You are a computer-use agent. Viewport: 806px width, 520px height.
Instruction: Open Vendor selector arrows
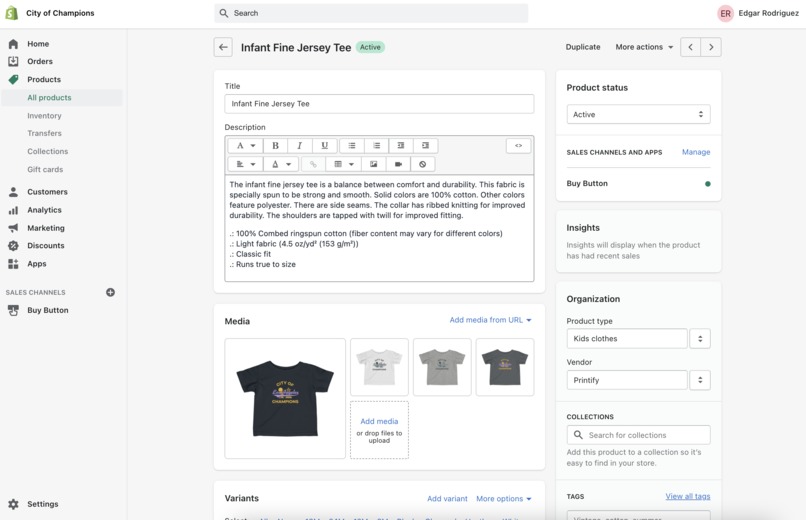click(x=700, y=380)
